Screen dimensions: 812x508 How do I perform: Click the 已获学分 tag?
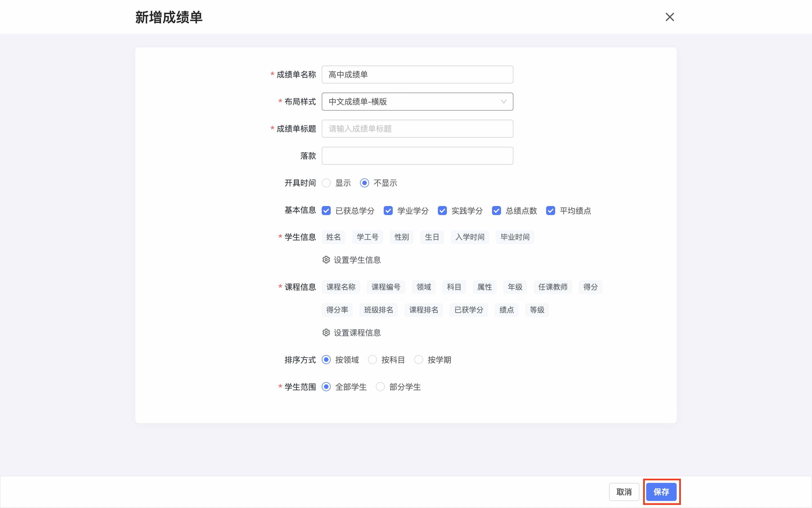point(469,310)
